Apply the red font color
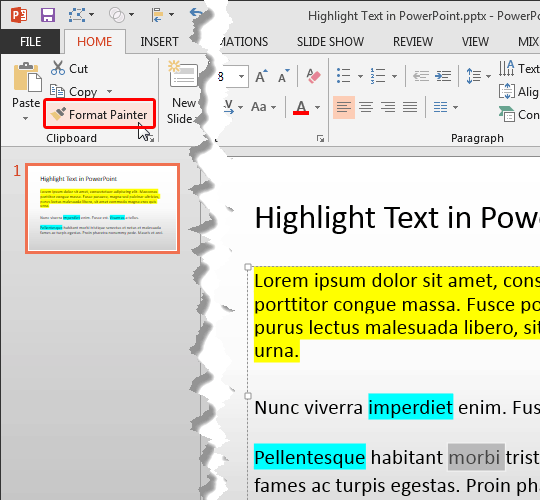Screen dimensions: 540x500 [301, 107]
